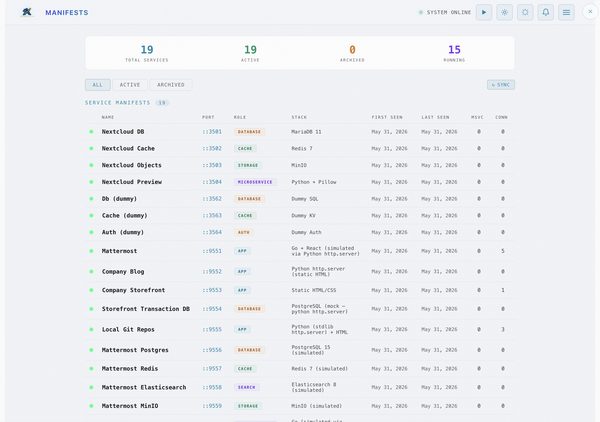Viewport: 600px width, 422px height.
Task: Click the status dot for Mattermost Redis
Action: click(91, 369)
